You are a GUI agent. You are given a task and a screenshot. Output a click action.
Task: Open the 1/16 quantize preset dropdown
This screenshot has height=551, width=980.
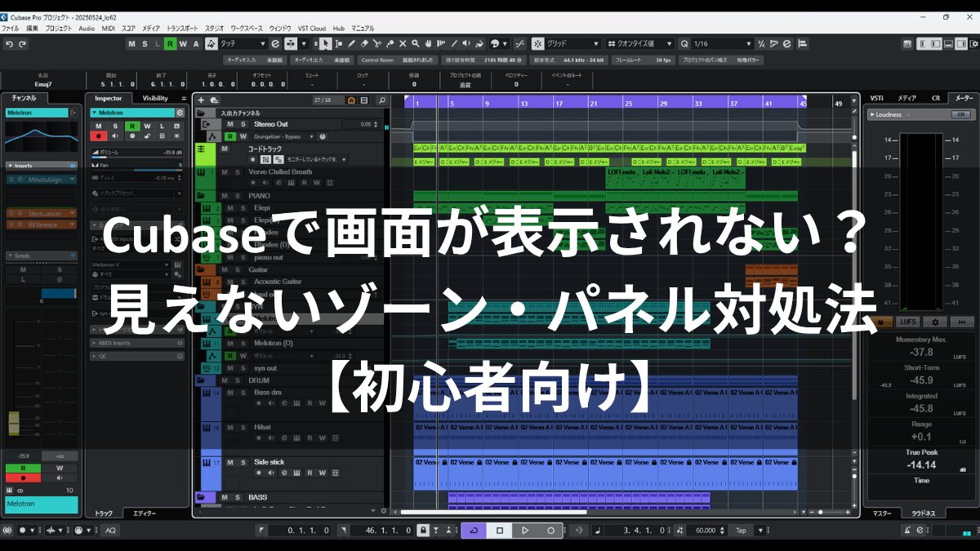723,43
